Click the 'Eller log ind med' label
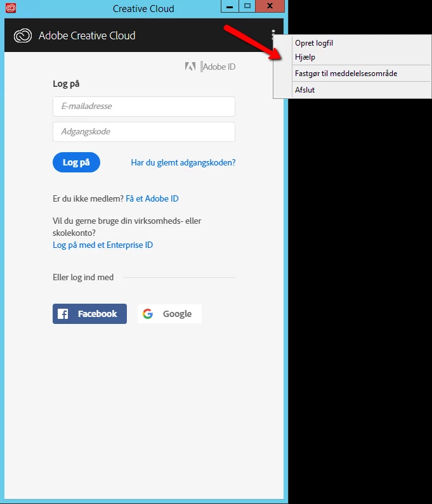This screenshot has height=504, width=432. (83, 278)
